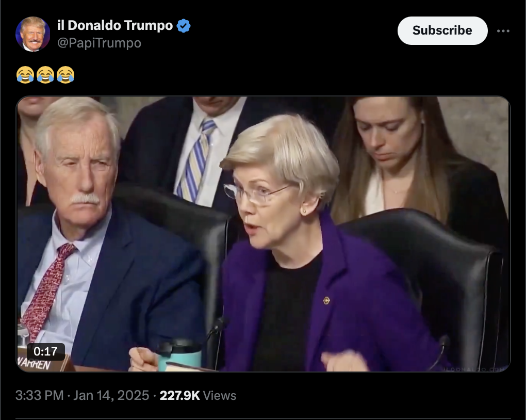Click the Jan 14, 2025 date
526x420 pixels.
[x=111, y=396]
